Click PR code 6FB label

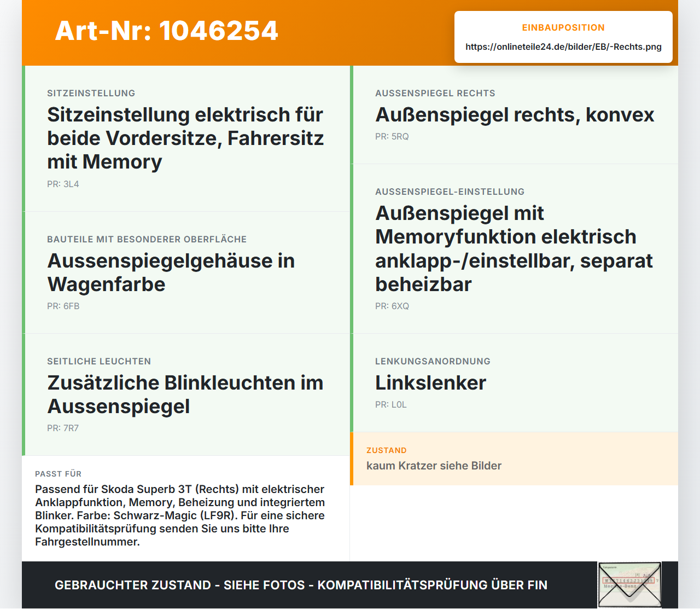63,306
